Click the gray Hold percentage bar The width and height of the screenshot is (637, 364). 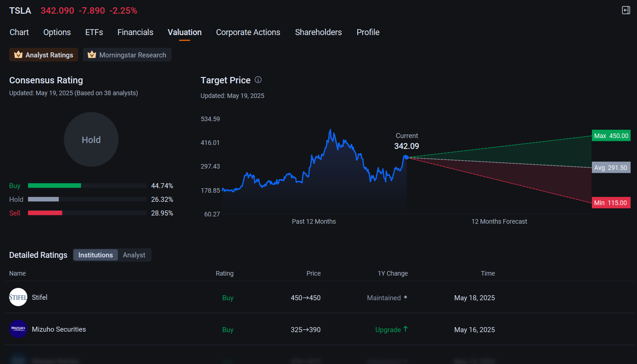tap(43, 199)
